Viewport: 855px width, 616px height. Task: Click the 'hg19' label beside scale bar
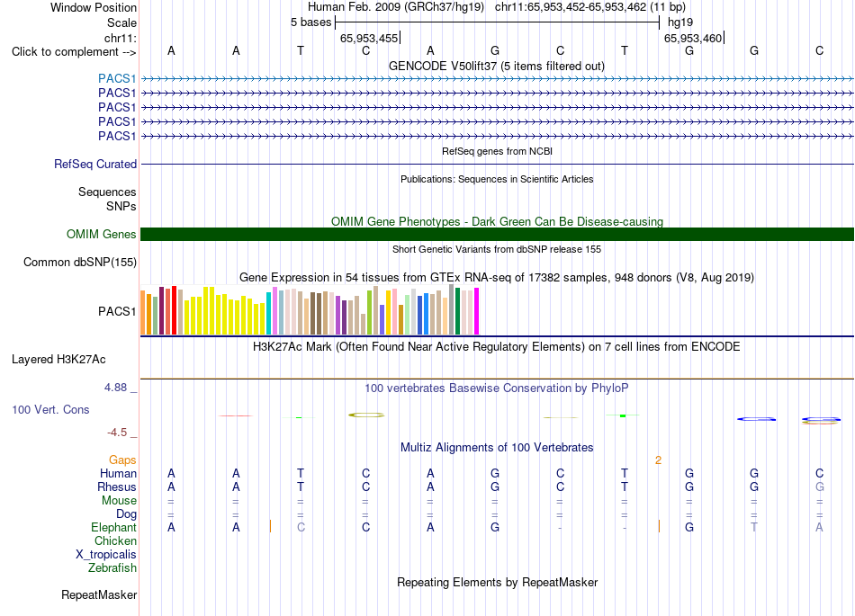coord(680,22)
